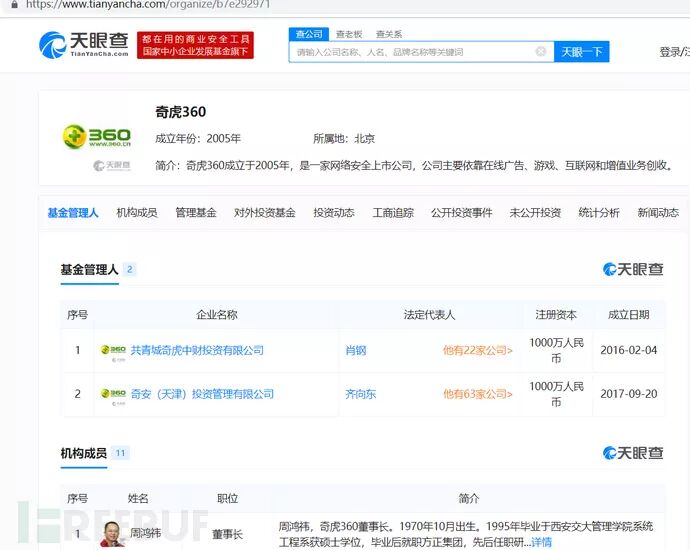Click 成立年份：2005年 text
The height and width of the screenshot is (550, 690).
[x=198, y=139]
